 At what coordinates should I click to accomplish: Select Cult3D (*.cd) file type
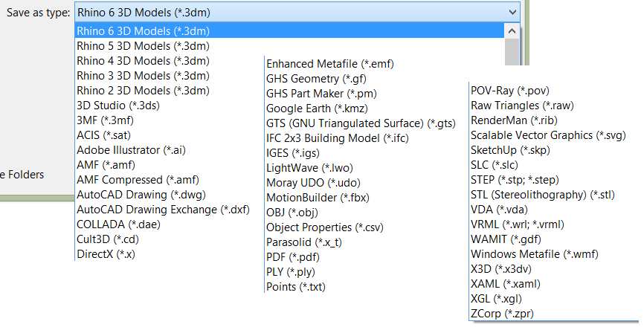click(108, 239)
